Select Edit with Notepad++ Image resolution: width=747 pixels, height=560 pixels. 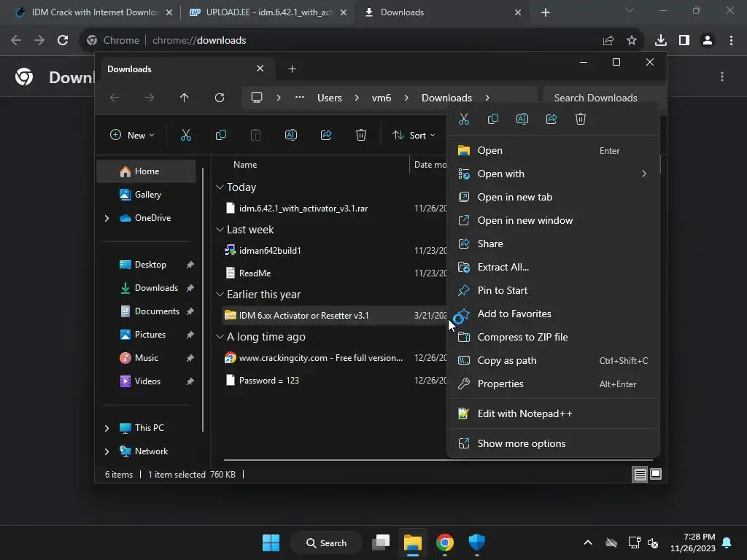click(553, 413)
